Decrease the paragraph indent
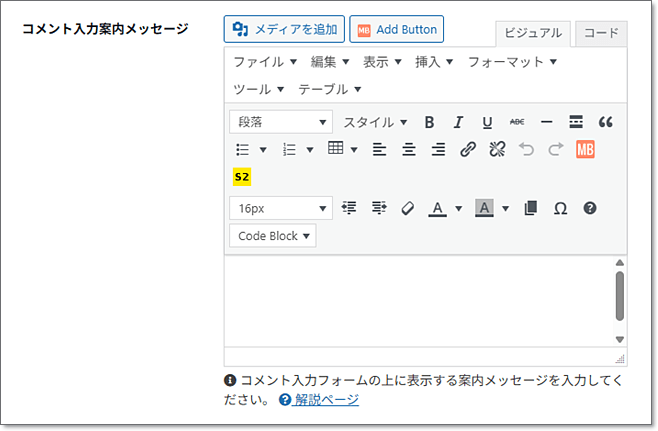Image resolution: width=658 pixels, height=431 pixels. [x=349, y=208]
